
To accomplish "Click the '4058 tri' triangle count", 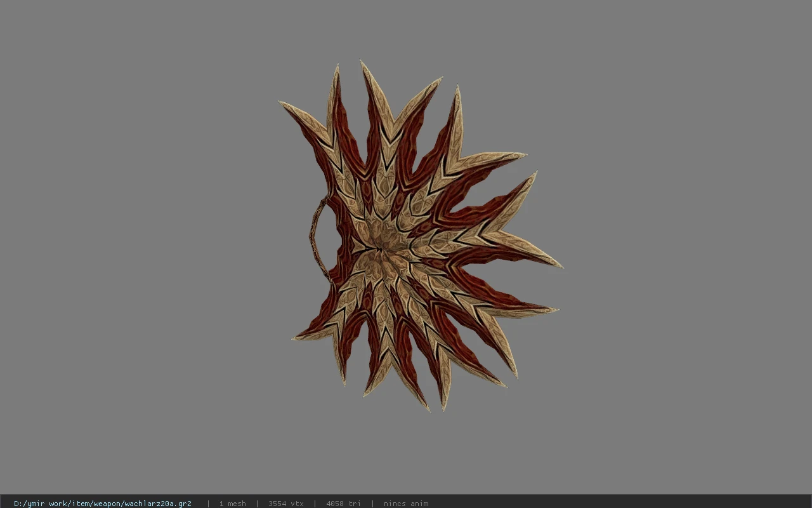I will pos(343,504).
